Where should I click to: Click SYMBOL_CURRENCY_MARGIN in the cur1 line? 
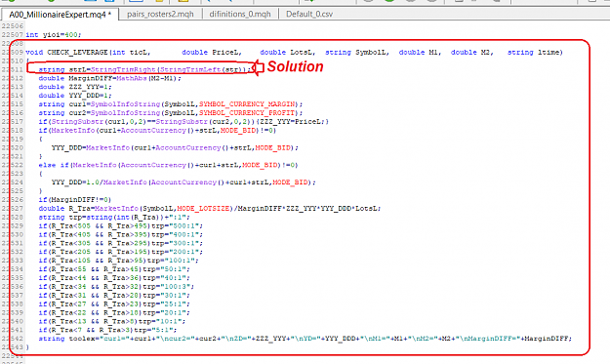247,104
